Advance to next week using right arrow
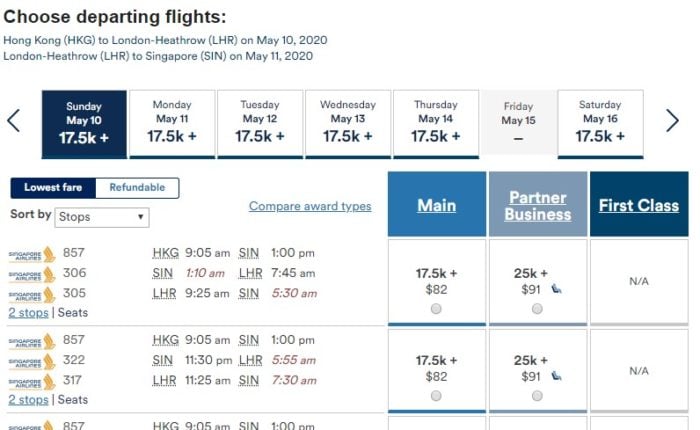Image resolution: width=700 pixels, height=430 pixels. [672, 121]
